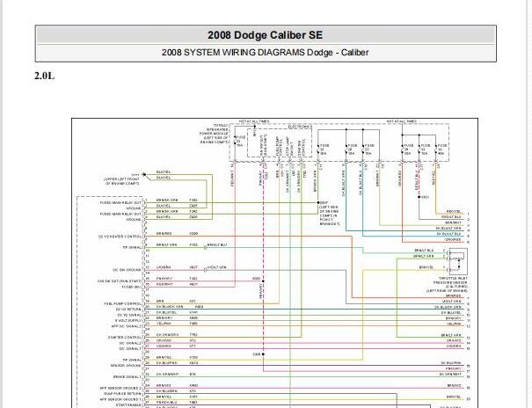Click the "LT BLU" label on the BRN/LT BLU splice at pin 9
This screenshot has height=408, width=532.
coord(217,244)
